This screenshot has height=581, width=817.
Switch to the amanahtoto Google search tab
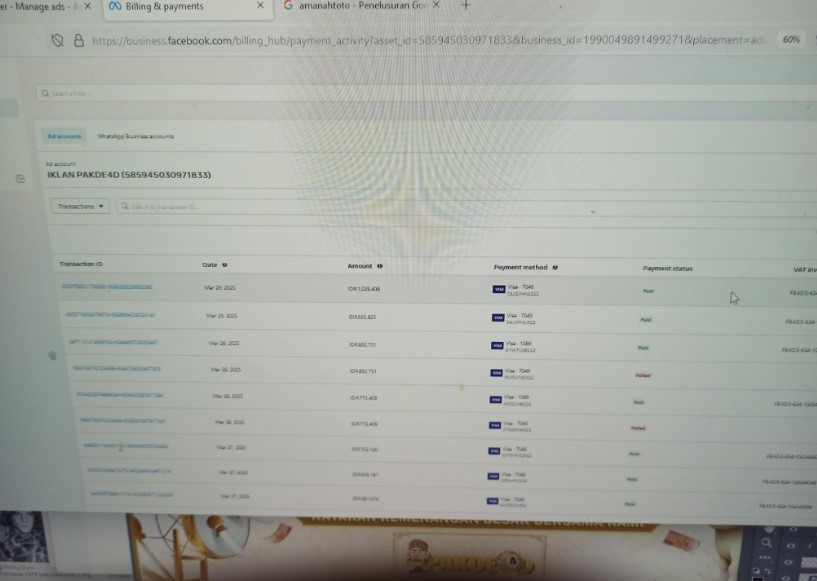point(353,6)
